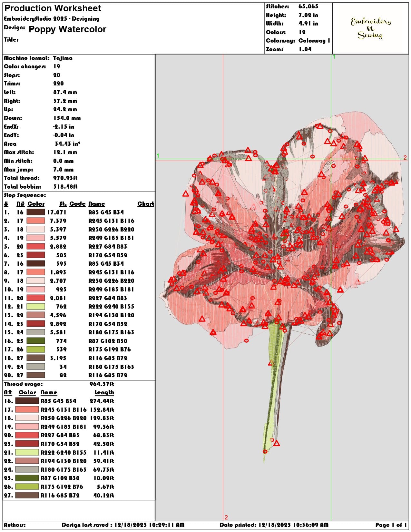Click the Down value 154.0 mm
The image size is (411, 532).
pyautogui.click(x=67, y=118)
